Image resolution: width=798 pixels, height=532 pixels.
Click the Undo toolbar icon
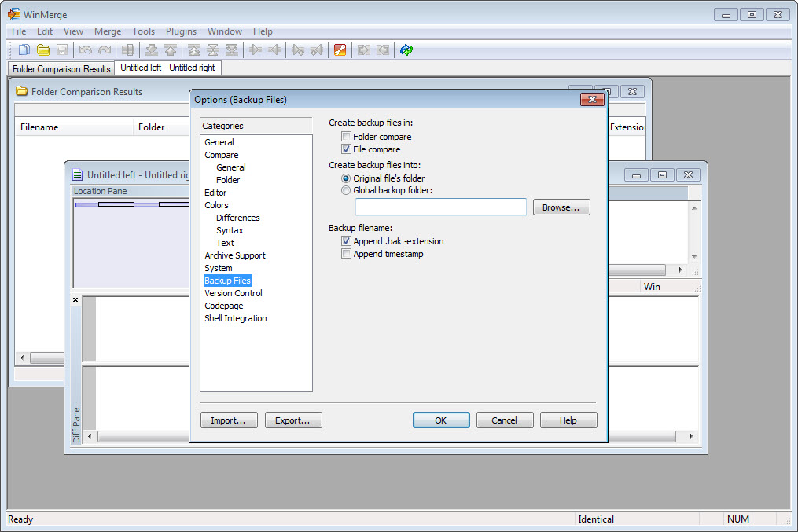pyautogui.click(x=86, y=50)
